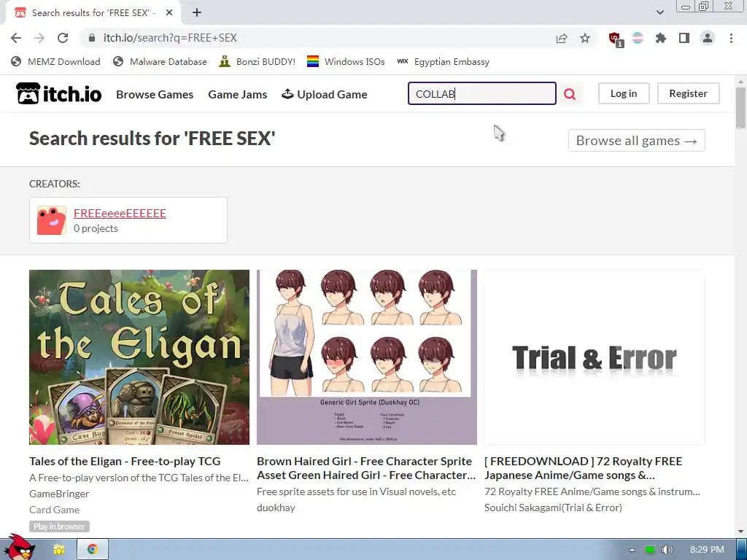Open the volume speaker tray icon
This screenshot has height=560, width=747.
[668, 550]
